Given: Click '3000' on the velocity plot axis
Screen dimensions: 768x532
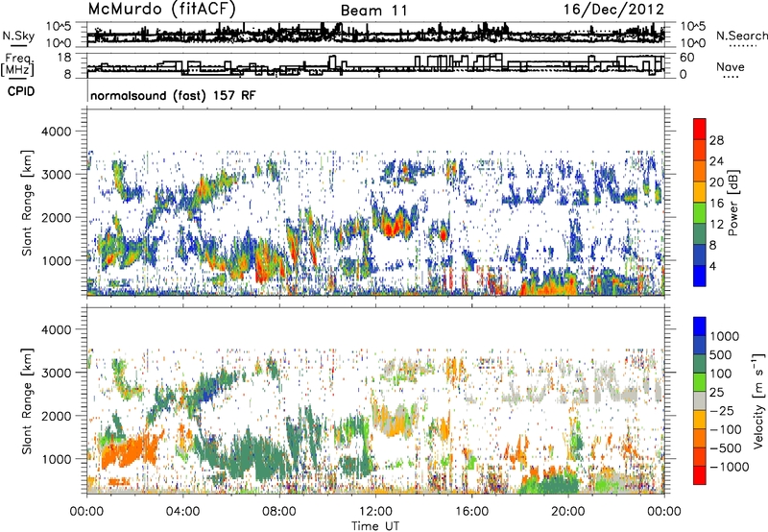Looking at the screenshot, I should pyautogui.click(x=56, y=373).
